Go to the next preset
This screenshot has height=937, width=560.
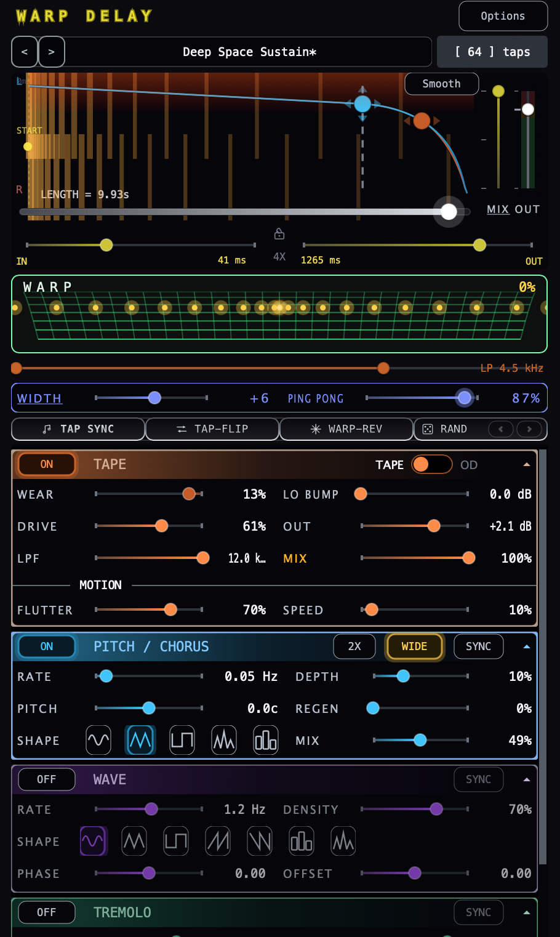pyautogui.click(x=52, y=52)
